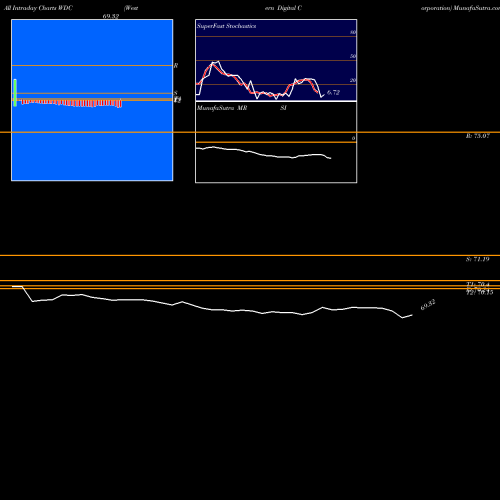
Task: Click the R label beside the blue chart
Action: [176, 66]
